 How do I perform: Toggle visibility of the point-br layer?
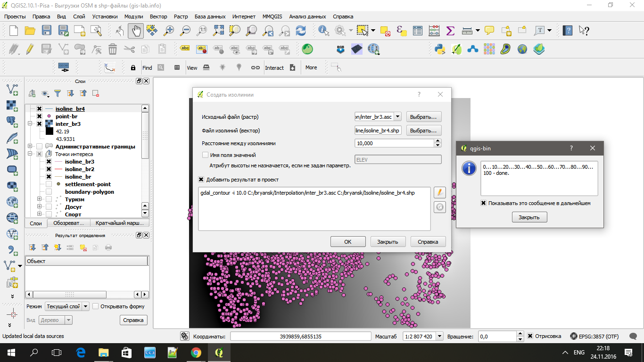39,116
